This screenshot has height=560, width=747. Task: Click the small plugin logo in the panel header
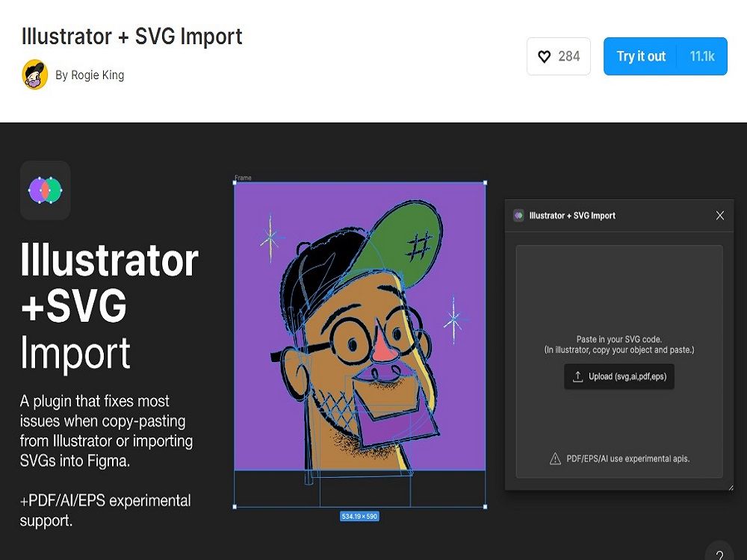pyautogui.click(x=519, y=216)
